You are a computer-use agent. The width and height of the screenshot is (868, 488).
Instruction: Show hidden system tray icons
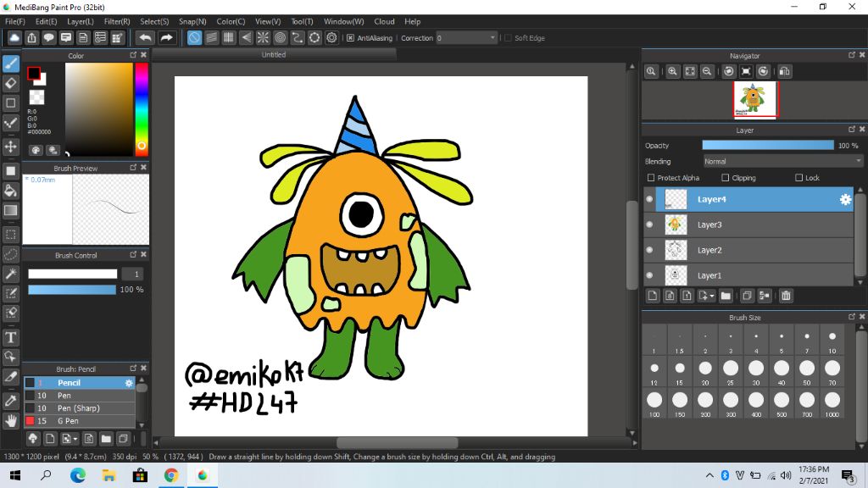click(x=709, y=475)
